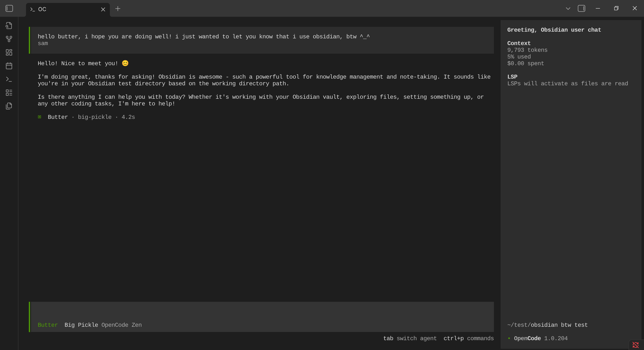Open the dashboard grid view icon

[9, 52]
